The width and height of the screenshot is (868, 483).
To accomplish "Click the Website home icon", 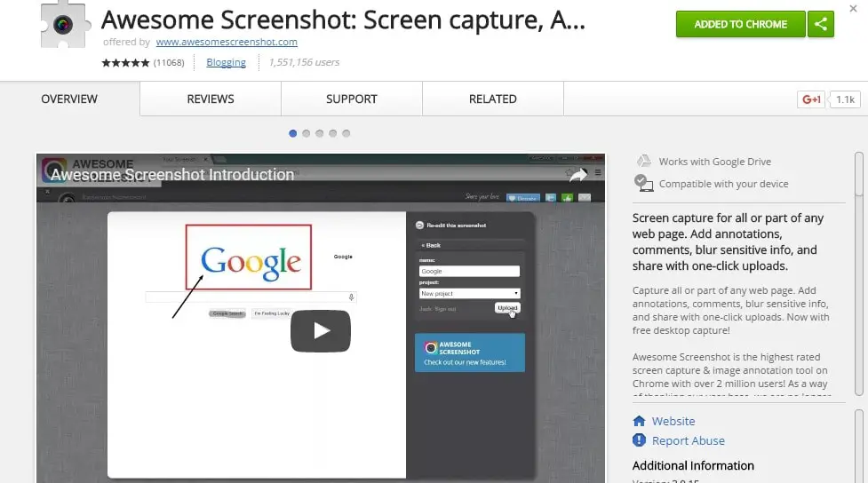I will tap(639, 421).
